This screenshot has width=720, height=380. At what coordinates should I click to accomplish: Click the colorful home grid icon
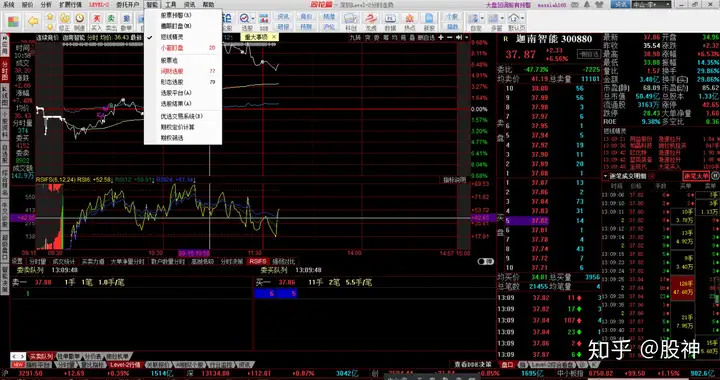[x=13, y=22]
